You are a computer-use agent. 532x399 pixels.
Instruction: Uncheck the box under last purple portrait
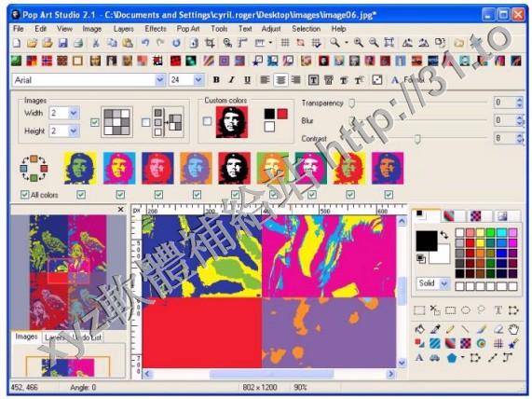coord(389,195)
